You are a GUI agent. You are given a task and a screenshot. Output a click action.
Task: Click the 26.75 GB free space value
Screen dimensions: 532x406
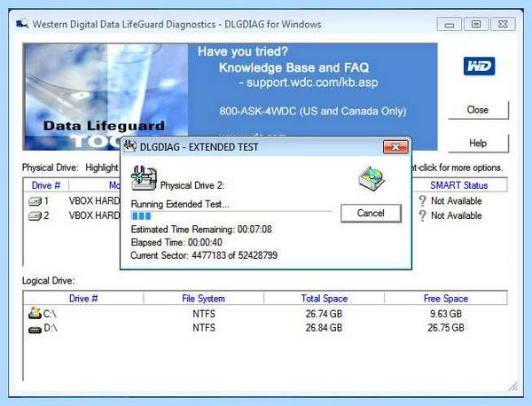coord(446,328)
